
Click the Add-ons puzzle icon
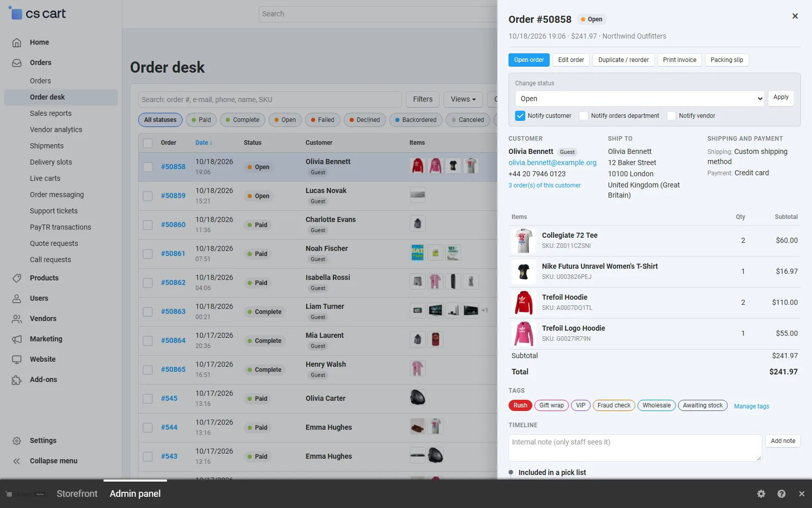pyautogui.click(x=17, y=379)
